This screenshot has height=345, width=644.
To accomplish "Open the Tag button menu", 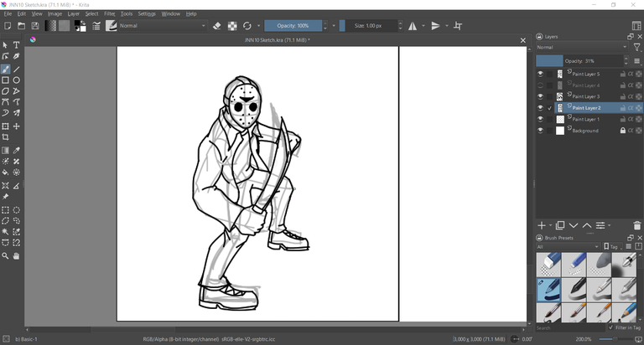I will click(x=611, y=246).
